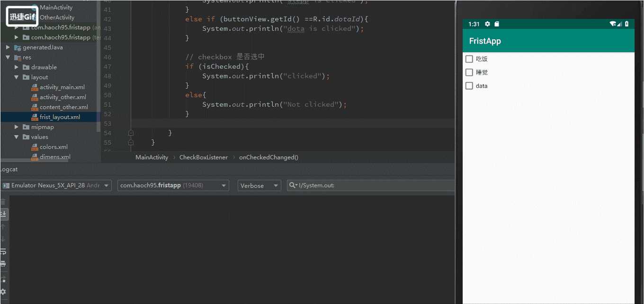The image size is (644, 304).
Task: Click the gear icon in emulator status bar
Action: pyautogui.click(x=487, y=24)
